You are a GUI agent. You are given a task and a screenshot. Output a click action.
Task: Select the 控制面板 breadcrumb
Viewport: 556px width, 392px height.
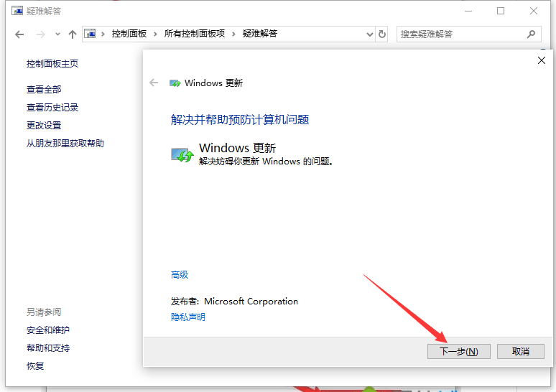pyautogui.click(x=129, y=34)
